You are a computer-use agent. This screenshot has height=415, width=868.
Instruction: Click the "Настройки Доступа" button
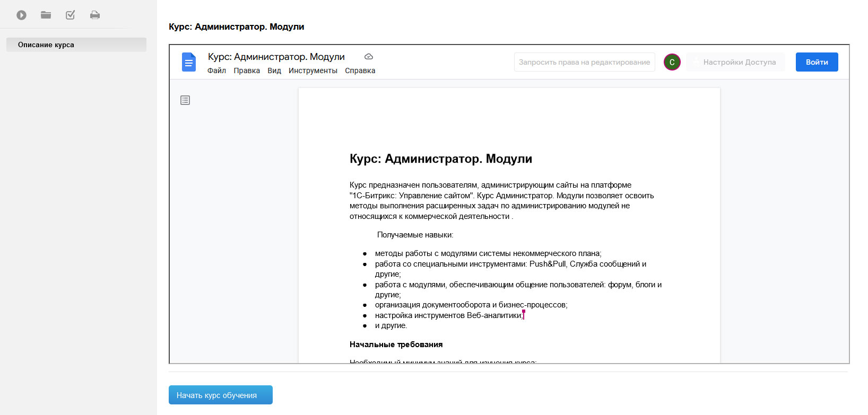(735, 62)
